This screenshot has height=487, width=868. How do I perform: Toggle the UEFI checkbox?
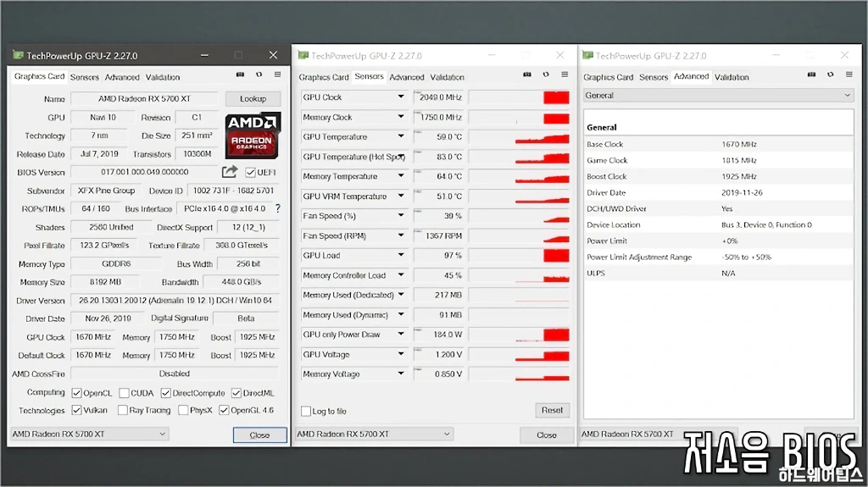[250, 172]
